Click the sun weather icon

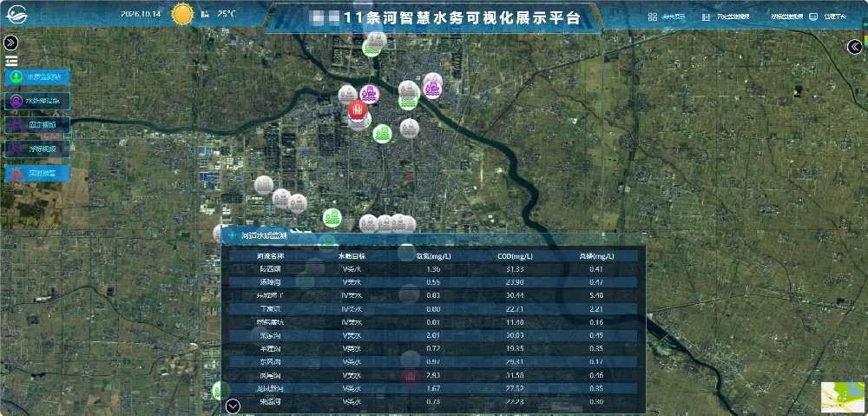(182, 14)
